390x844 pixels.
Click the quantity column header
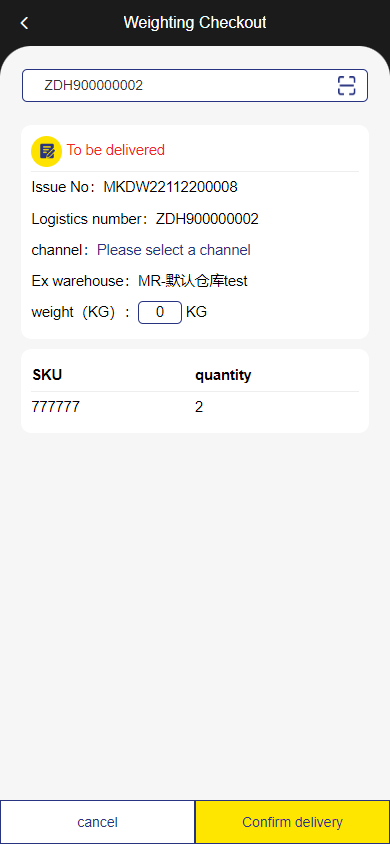pyautogui.click(x=223, y=375)
